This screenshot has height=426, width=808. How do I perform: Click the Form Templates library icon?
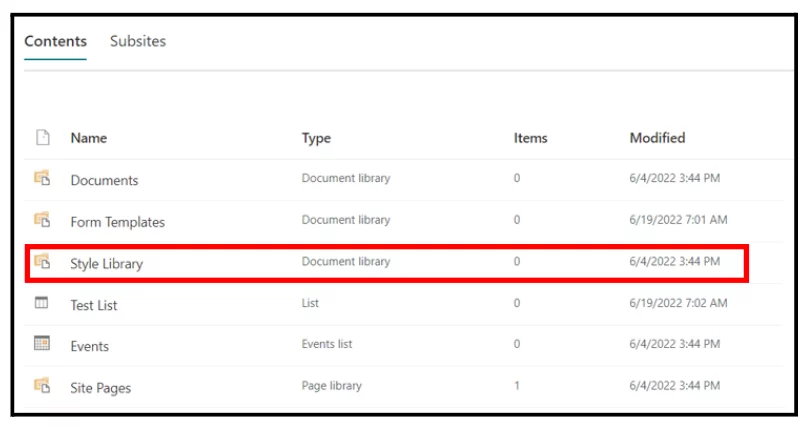(42, 220)
